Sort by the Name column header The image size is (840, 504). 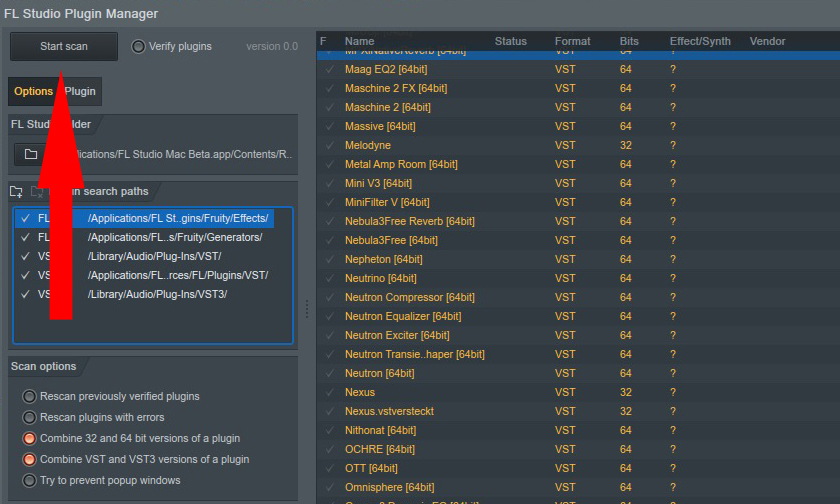359,41
